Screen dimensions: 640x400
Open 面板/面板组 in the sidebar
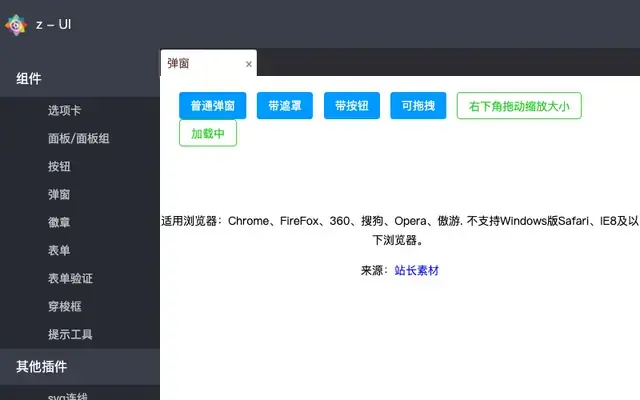pyautogui.click(x=79, y=138)
